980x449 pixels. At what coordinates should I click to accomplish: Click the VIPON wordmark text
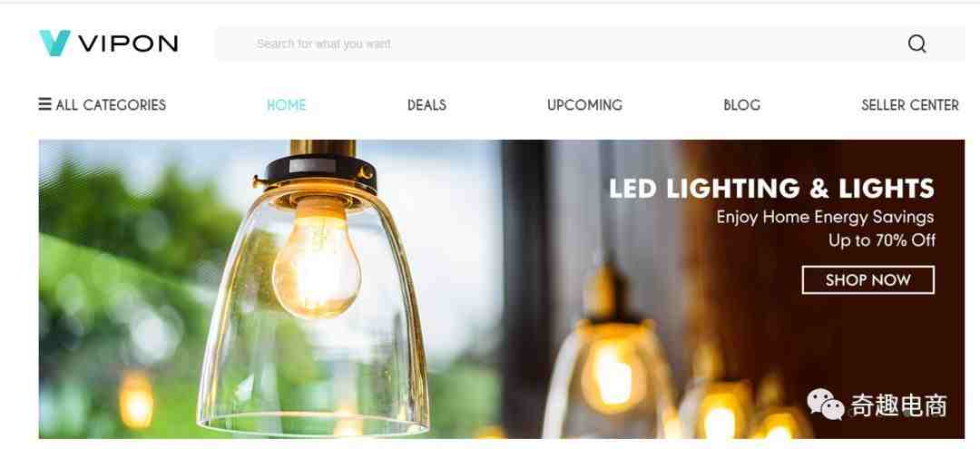click(128, 44)
